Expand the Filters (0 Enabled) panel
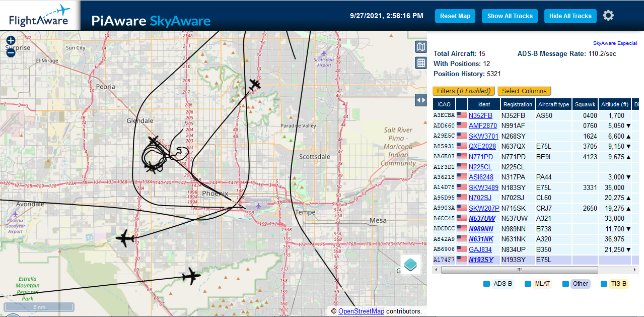This screenshot has width=644, height=317. point(464,91)
